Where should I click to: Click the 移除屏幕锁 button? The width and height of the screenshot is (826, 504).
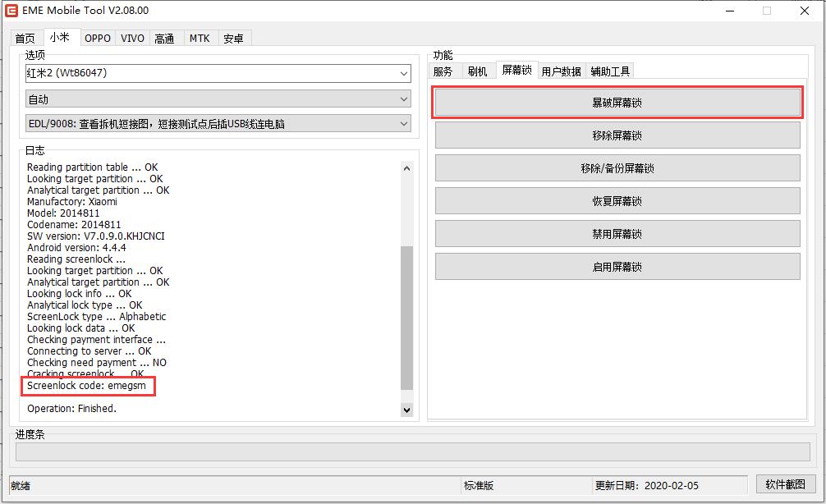[617, 135]
